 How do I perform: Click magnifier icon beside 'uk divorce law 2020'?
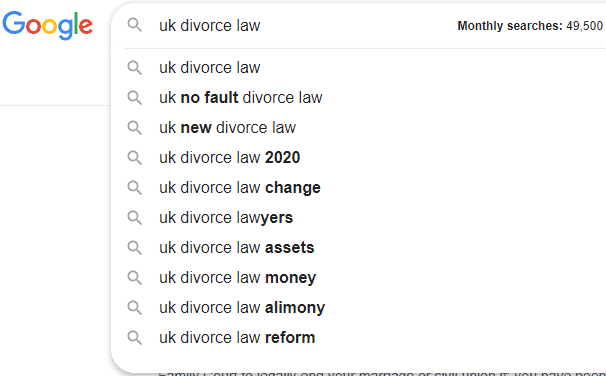pyautogui.click(x=134, y=157)
